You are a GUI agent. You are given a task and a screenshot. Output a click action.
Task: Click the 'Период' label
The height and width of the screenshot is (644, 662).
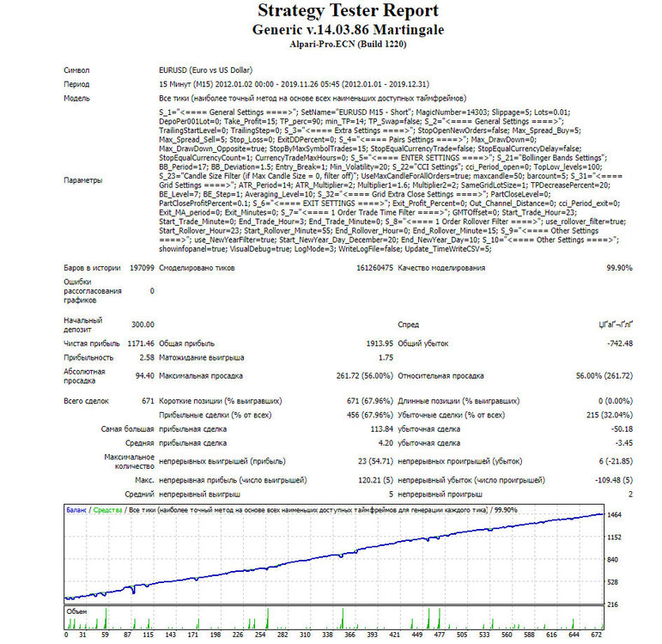76,84
